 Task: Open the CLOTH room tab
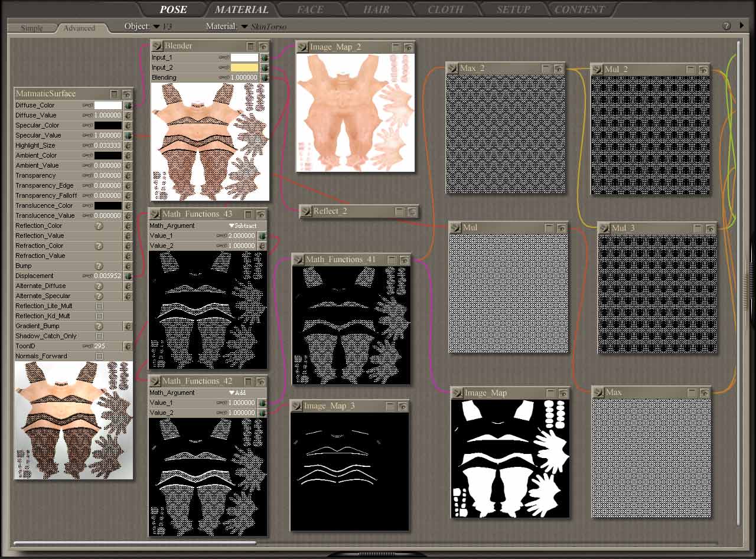point(445,9)
